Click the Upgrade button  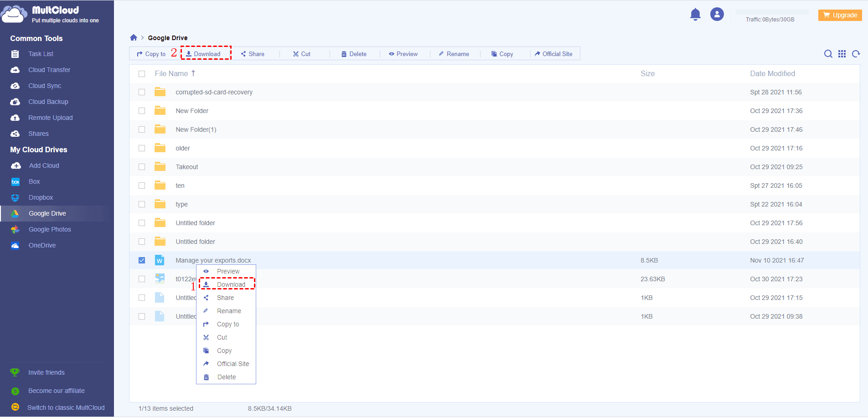tap(840, 15)
